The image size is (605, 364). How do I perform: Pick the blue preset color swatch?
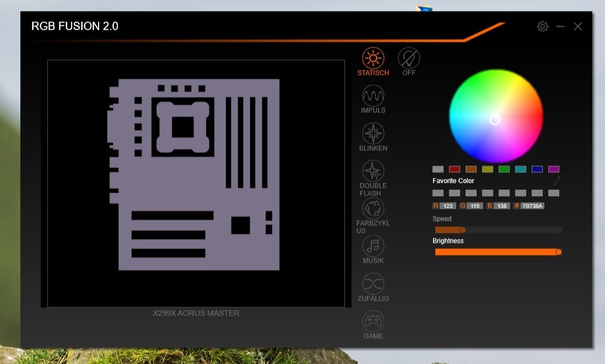click(x=537, y=169)
